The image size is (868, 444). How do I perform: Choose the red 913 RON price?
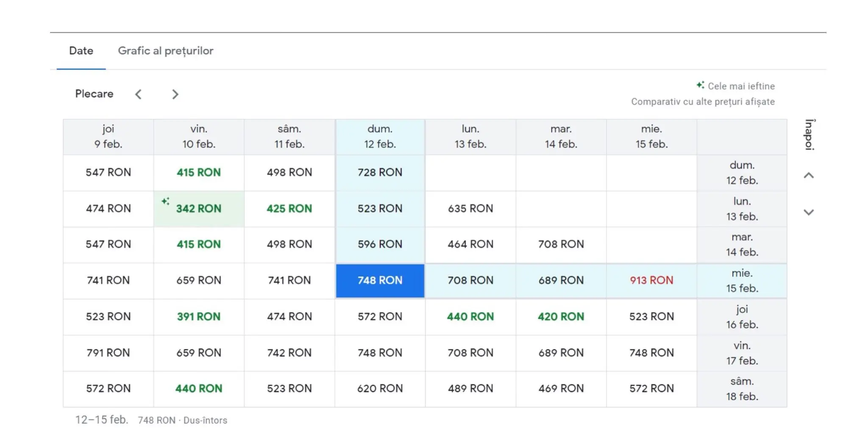tap(651, 280)
